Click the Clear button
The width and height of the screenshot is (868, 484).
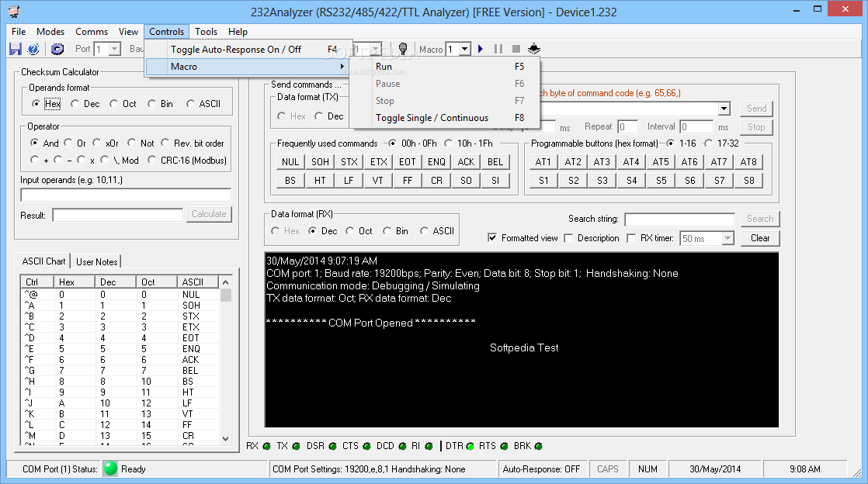pos(760,238)
